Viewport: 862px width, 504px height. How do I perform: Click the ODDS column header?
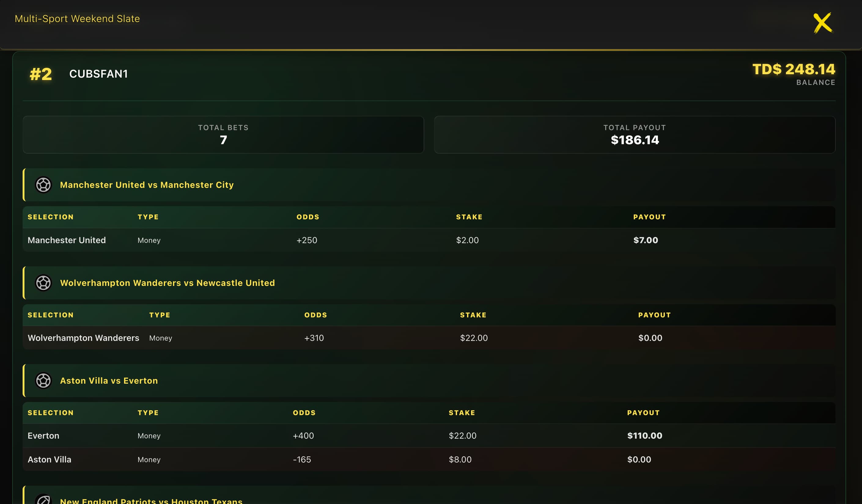[x=308, y=217]
